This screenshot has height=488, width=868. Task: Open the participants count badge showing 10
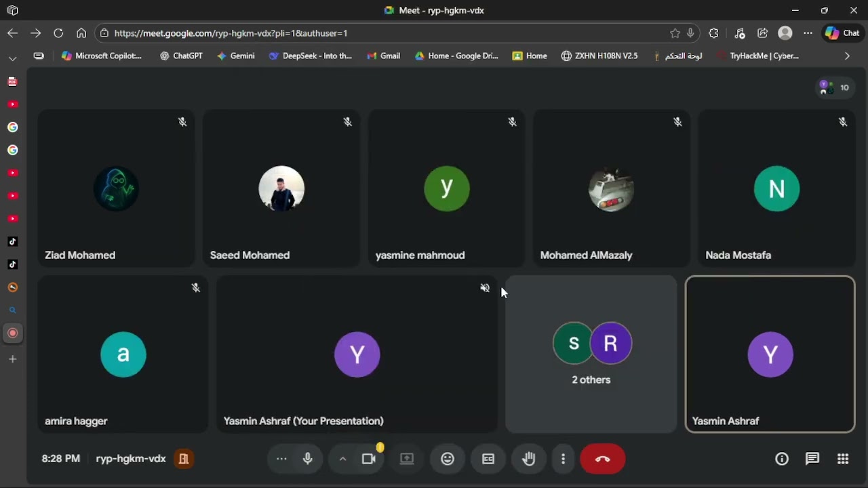(835, 87)
